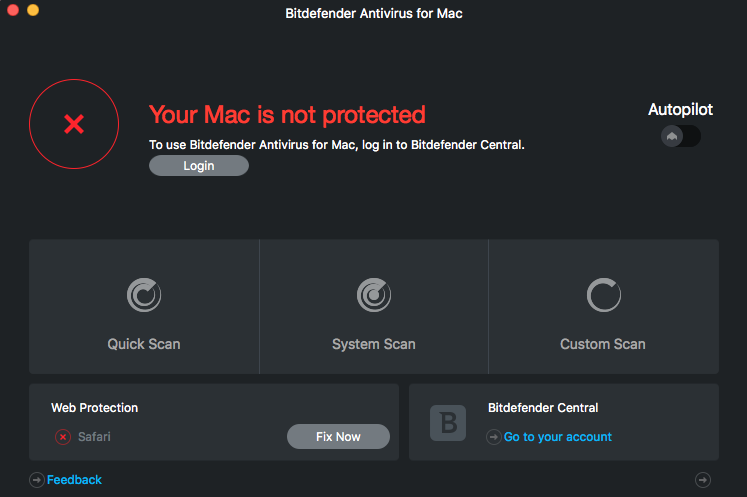This screenshot has height=497, width=747.
Task: Select the Quick Scan label
Action: coord(144,344)
